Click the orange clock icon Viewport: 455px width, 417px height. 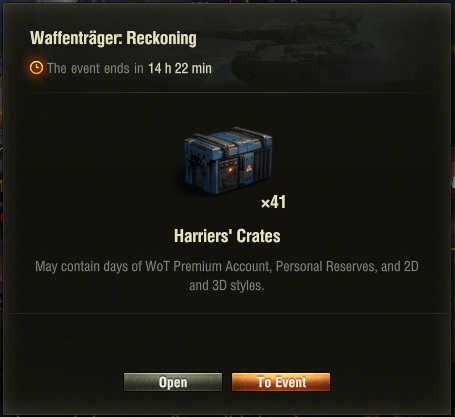coord(36,68)
